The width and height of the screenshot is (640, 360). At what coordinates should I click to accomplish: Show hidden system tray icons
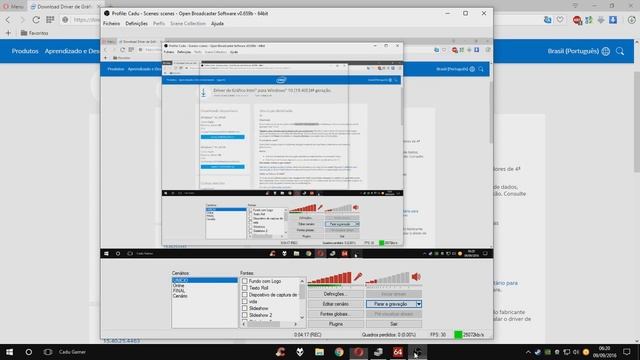[528, 352]
